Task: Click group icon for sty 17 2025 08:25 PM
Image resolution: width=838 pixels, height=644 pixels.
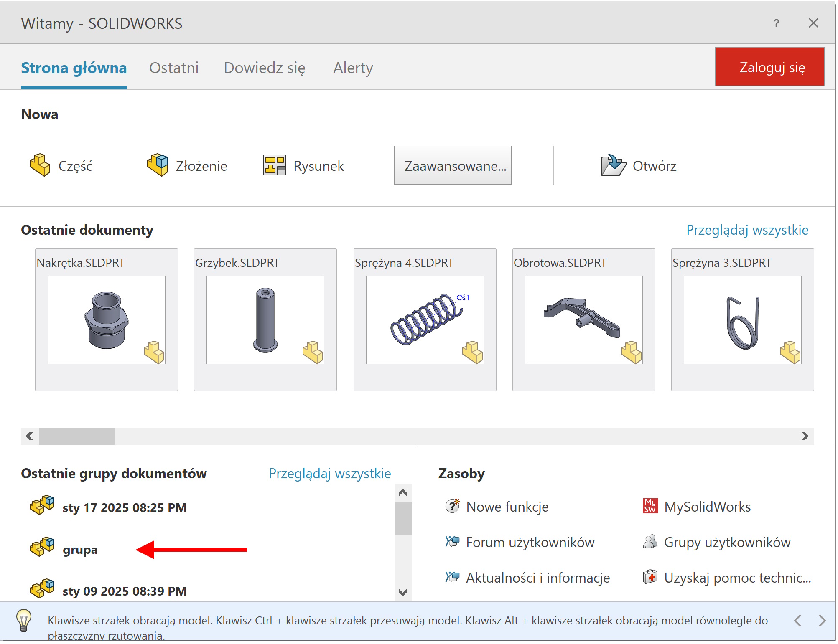Action: (x=42, y=505)
